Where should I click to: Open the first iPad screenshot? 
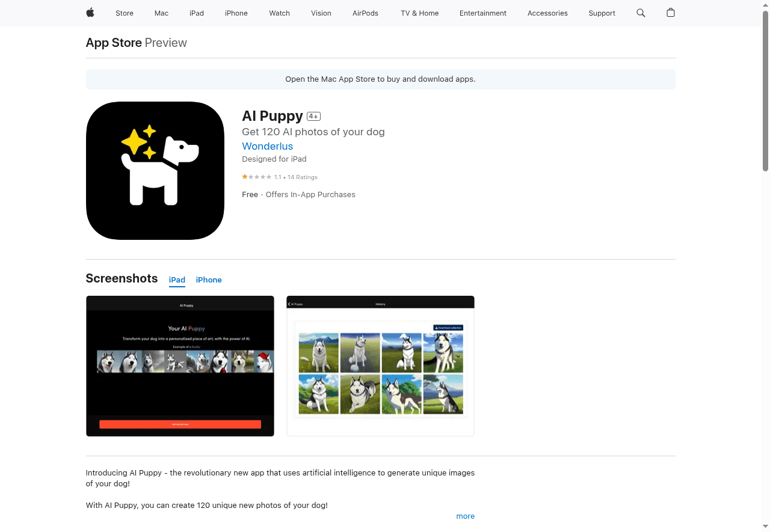coord(180,365)
